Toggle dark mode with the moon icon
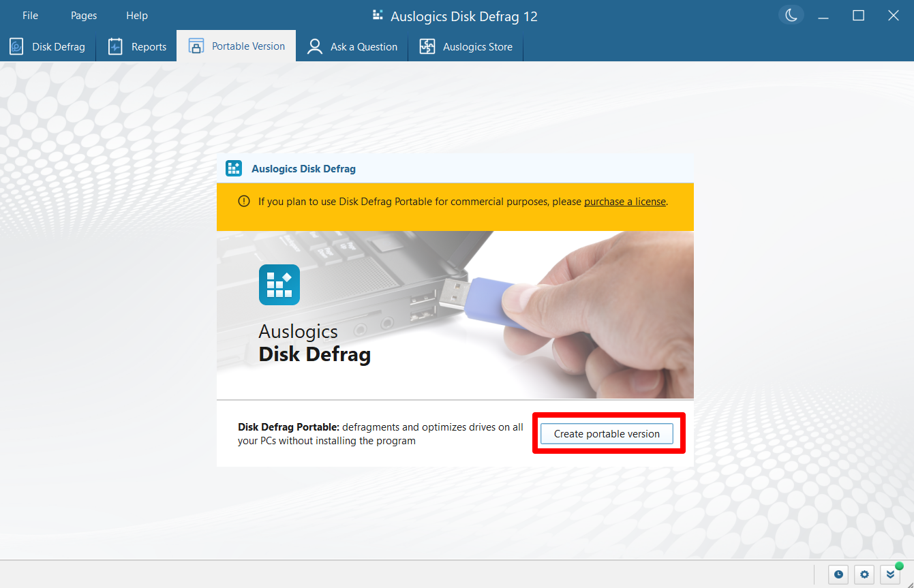 (791, 14)
